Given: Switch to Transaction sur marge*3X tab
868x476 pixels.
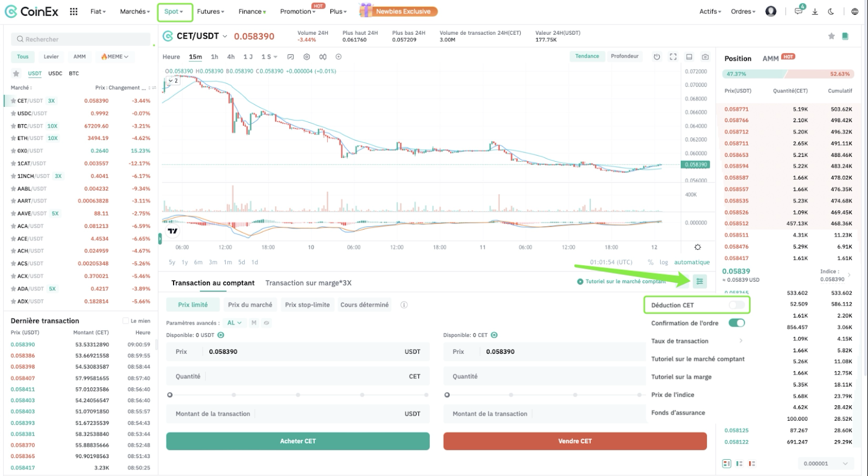Looking at the screenshot, I should click(308, 283).
